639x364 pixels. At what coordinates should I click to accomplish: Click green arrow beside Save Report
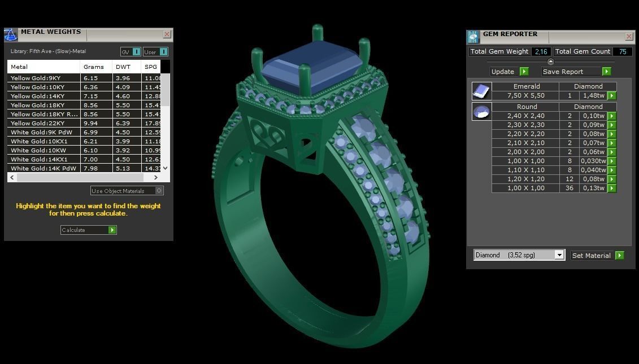tap(606, 71)
